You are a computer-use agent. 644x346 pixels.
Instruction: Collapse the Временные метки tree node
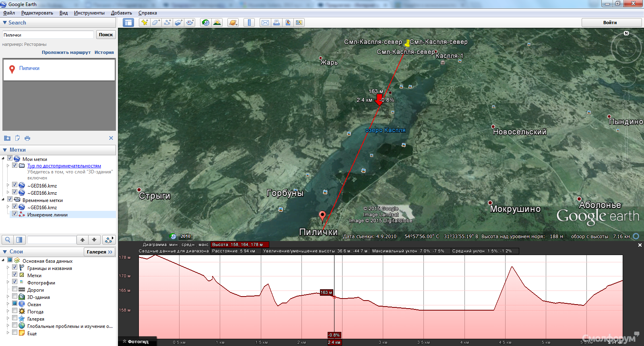(x=3, y=200)
